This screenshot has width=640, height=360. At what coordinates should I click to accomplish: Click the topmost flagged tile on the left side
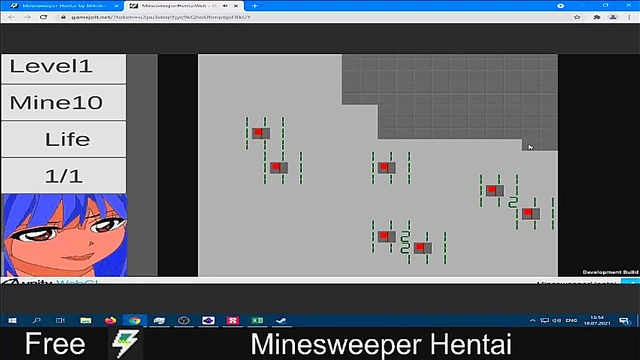click(261, 133)
